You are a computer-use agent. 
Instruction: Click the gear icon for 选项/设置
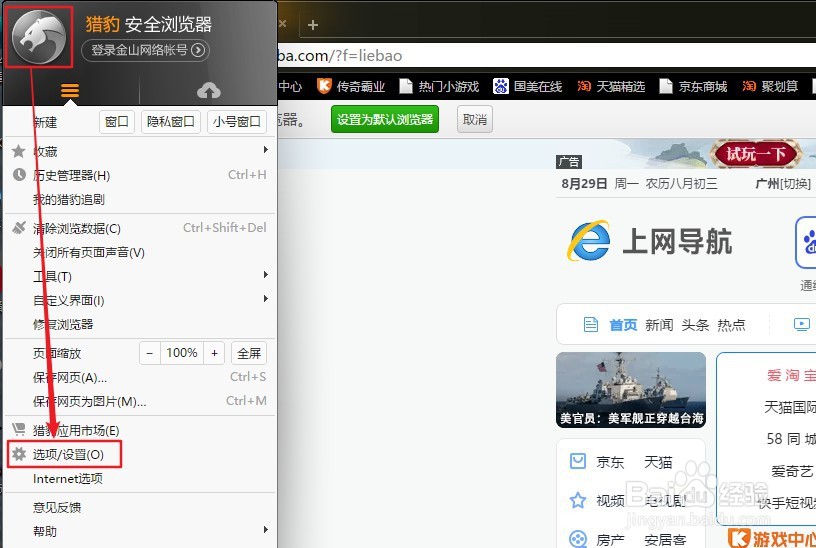coord(19,454)
